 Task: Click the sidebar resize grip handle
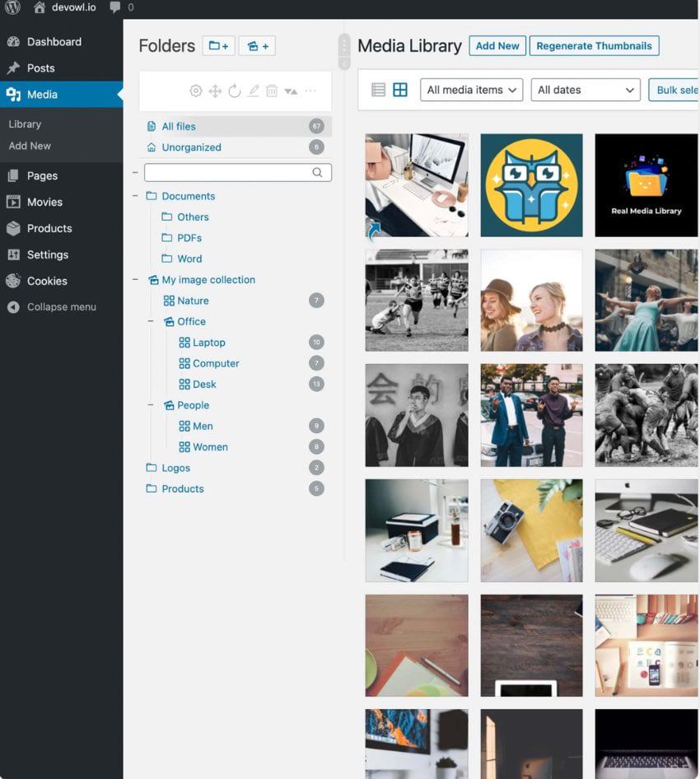coord(343,46)
